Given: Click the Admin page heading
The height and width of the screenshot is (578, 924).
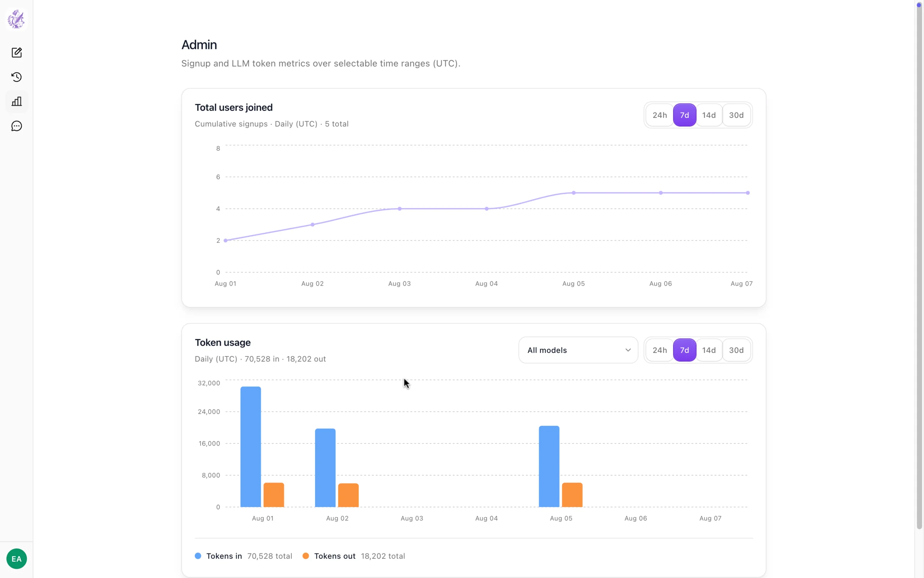Looking at the screenshot, I should [199, 45].
